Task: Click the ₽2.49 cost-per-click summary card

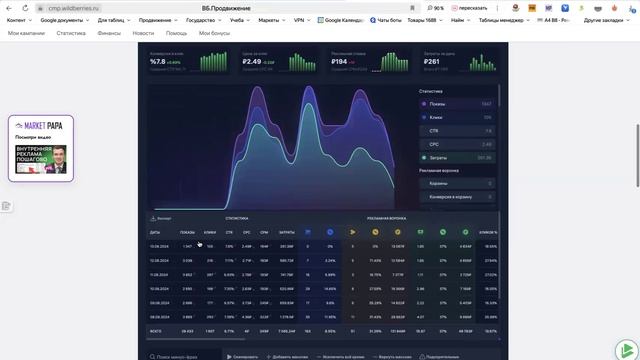Action: coord(279,61)
